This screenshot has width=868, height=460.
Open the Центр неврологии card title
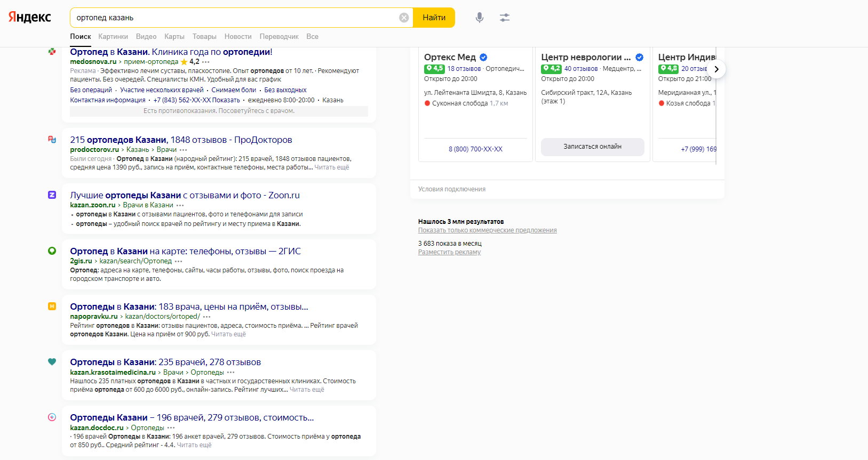(586, 57)
